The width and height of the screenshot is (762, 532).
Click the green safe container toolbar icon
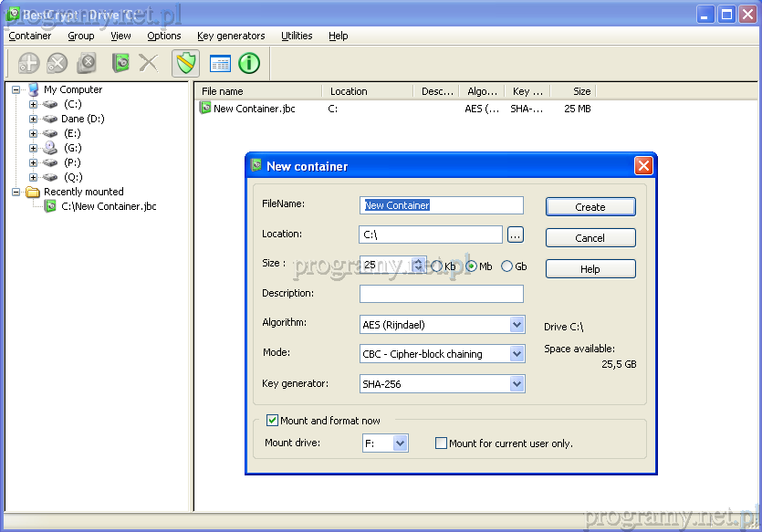(x=120, y=63)
